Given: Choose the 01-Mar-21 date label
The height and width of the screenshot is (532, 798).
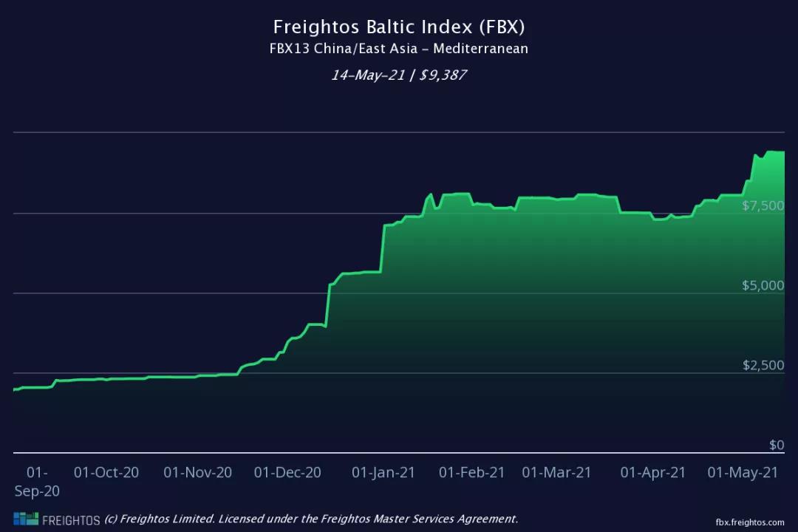Looking at the screenshot, I should click(556, 473).
